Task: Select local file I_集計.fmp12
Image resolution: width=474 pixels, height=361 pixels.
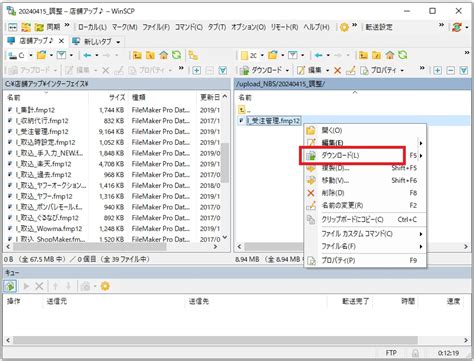Action: tap(35, 110)
